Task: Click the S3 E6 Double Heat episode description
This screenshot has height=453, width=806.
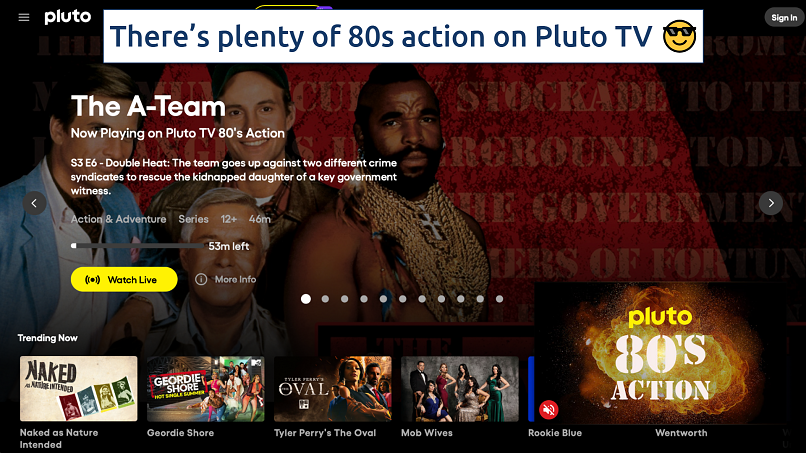Action: pyautogui.click(x=234, y=177)
